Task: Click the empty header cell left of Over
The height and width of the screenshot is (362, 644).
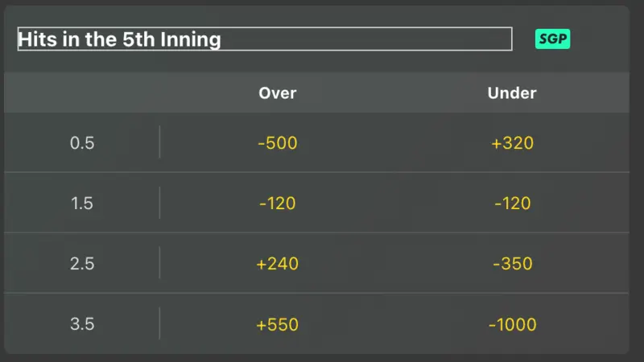Action: tap(82, 93)
